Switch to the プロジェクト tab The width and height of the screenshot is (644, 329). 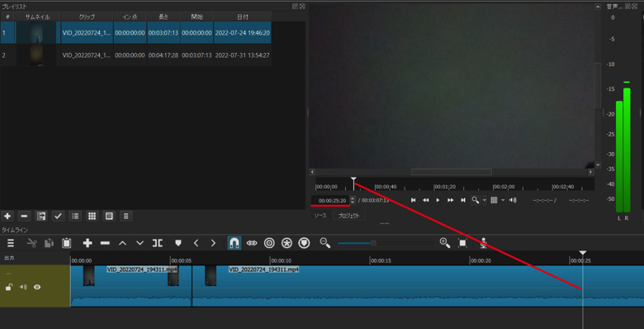pos(349,216)
